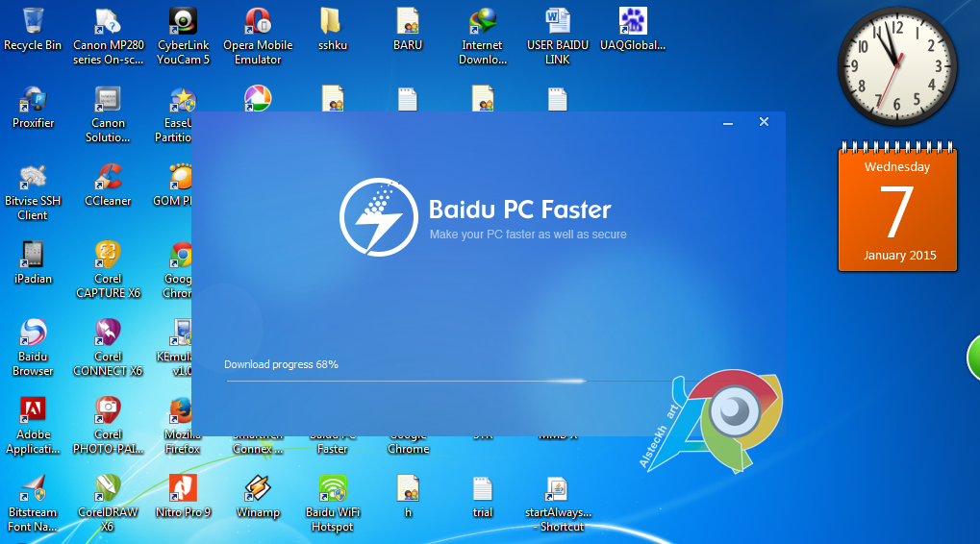Click Baidu PC Faster title text
980x544 pixels.
coord(519,210)
